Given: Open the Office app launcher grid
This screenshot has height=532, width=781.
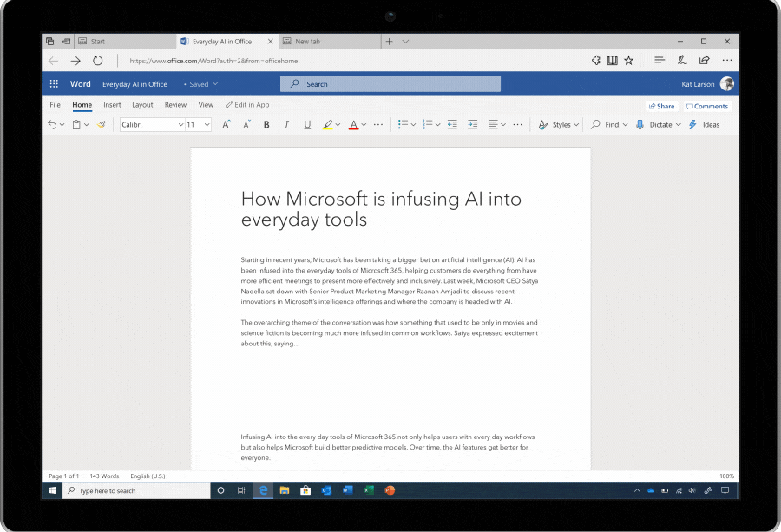Looking at the screenshot, I should (x=54, y=83).
